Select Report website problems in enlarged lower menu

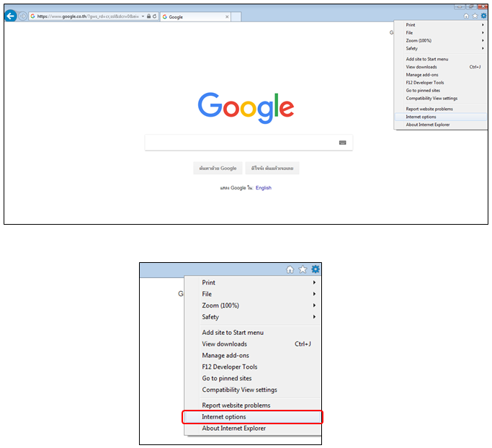pos(253,406)
